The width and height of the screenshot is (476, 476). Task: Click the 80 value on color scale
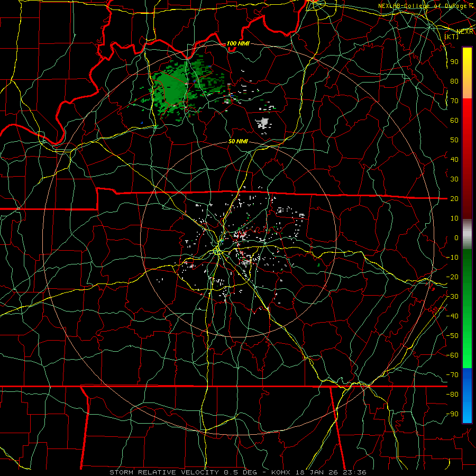click(454, 81)
